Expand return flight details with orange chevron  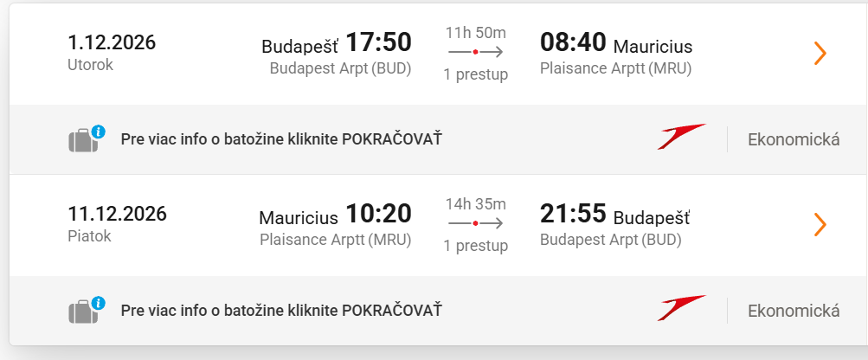click(x=820, y=225)
